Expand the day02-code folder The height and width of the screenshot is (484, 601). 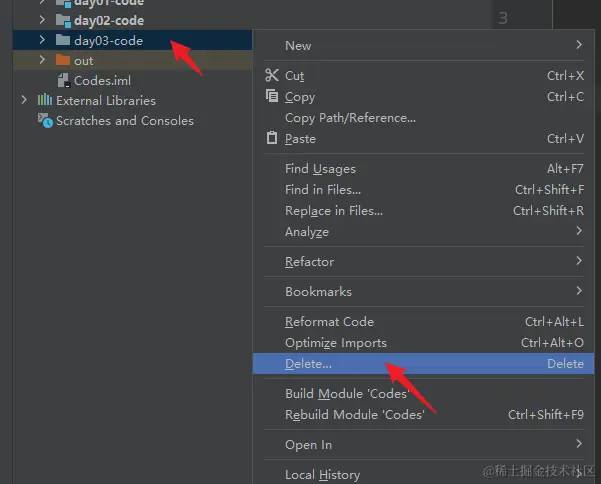pos(42,20)
